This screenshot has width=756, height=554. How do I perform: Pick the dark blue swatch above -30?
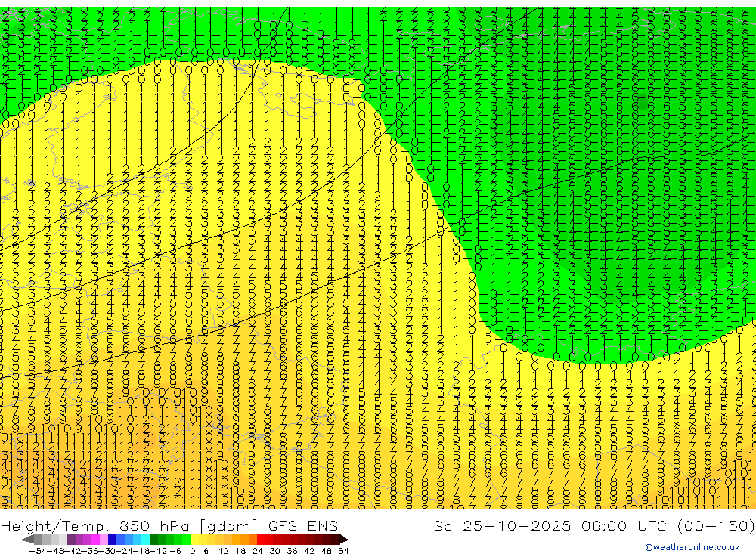pyautogui.click(x=112, y=540)
